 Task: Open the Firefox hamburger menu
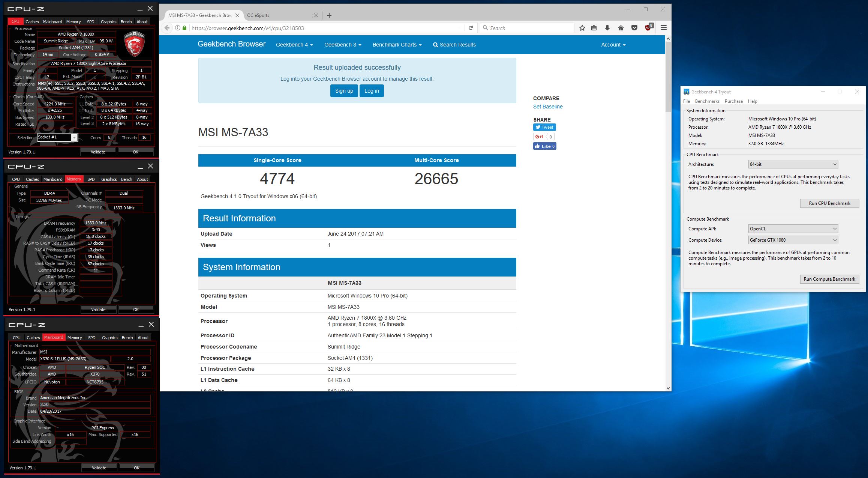[x=663, y=28]
